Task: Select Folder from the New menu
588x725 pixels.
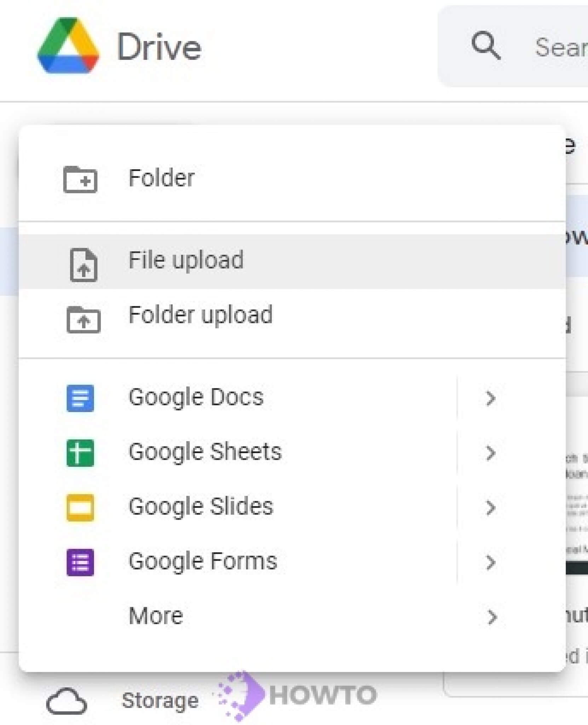Action: click(x=292, y=178)
